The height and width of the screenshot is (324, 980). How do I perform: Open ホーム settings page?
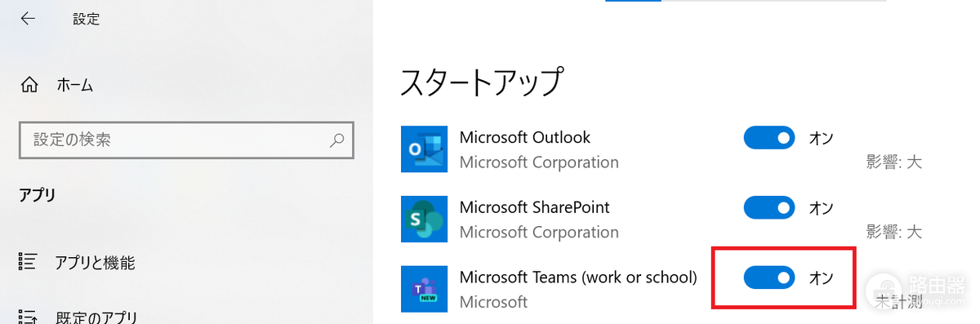[75, 85]
